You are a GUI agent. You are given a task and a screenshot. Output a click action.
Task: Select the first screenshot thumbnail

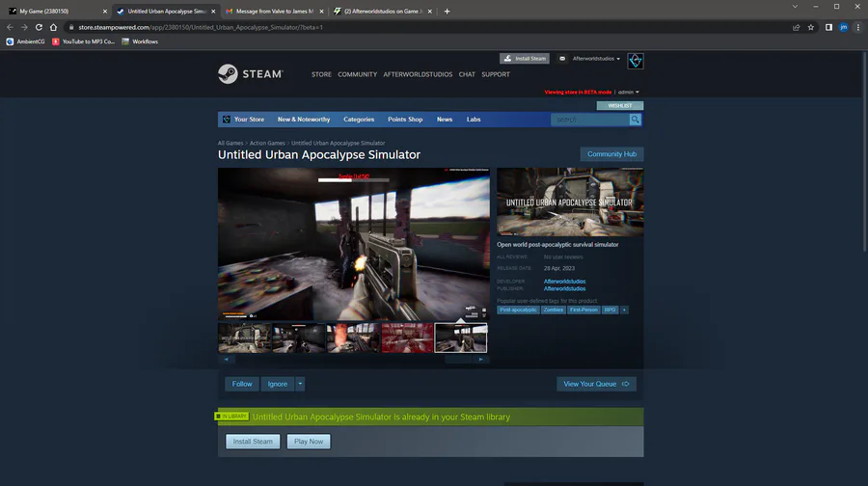click(x=244, y=337)
